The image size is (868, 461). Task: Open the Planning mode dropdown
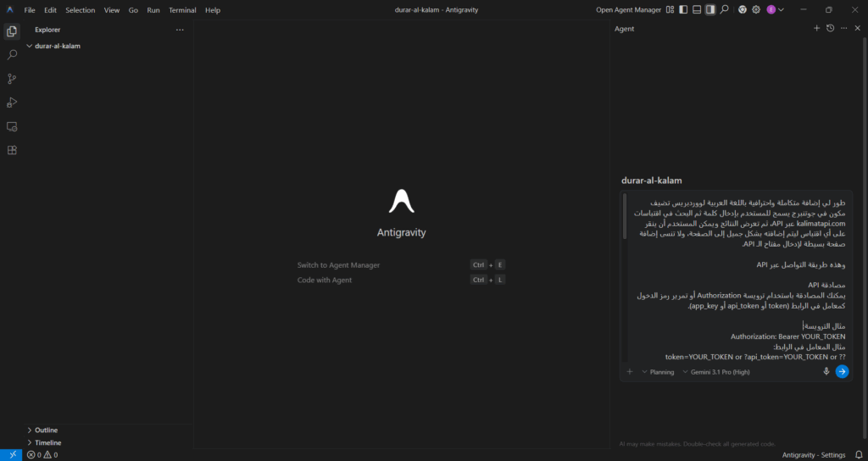(x=658, y=371)
